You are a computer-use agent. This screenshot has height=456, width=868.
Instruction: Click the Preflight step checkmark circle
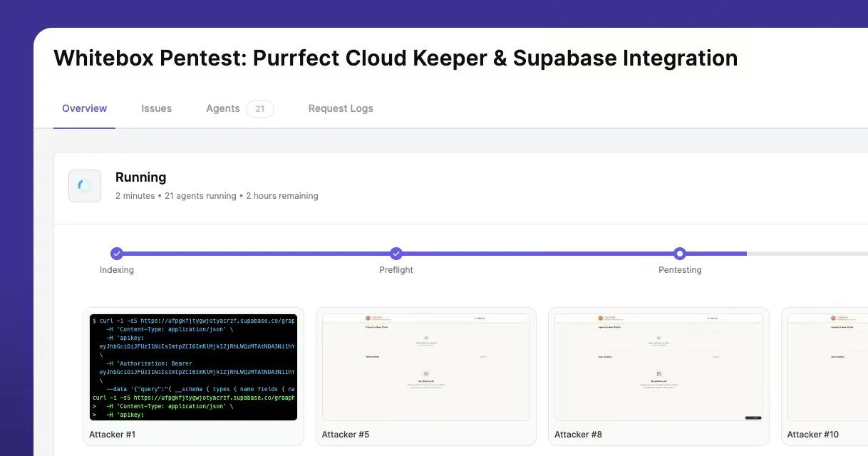396,254
